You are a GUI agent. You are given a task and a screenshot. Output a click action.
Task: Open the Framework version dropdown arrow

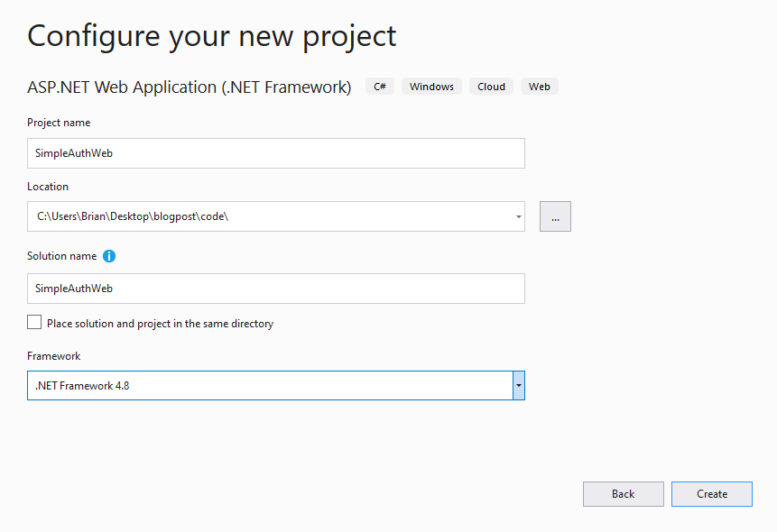pyautogui.click(x=518, y=385)
